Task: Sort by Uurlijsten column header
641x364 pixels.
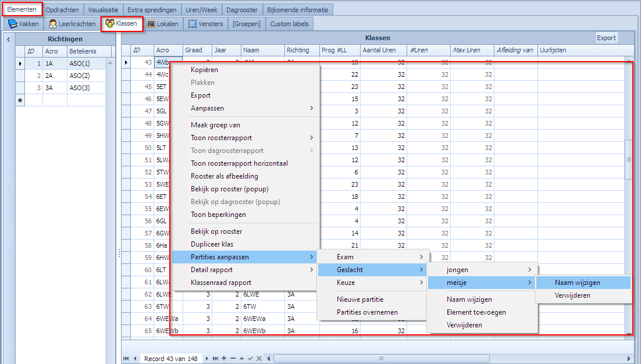Action: pos(582,50)
